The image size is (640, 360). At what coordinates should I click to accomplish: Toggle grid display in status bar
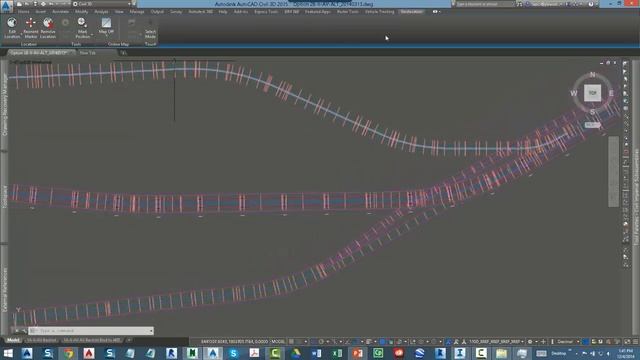click(x=291, y=341)
